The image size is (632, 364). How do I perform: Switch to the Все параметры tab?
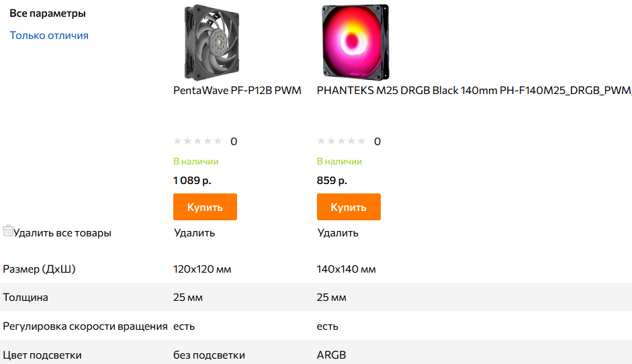point(48,13)
